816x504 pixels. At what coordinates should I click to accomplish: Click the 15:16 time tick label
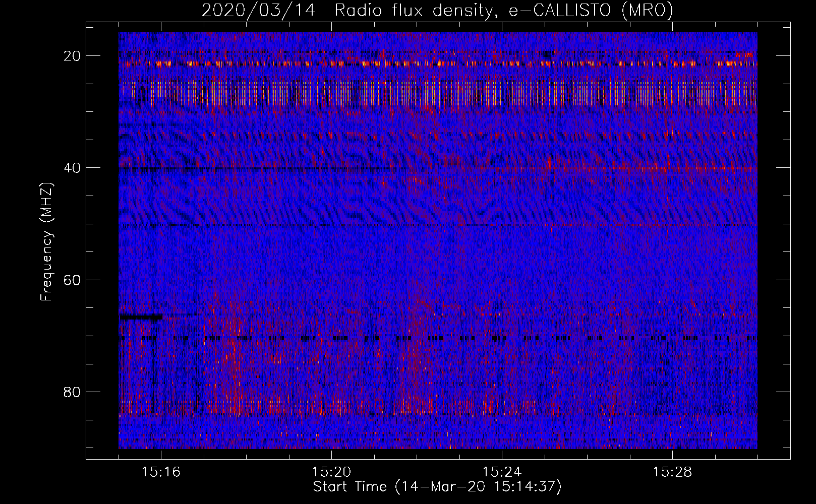(161, 472)
